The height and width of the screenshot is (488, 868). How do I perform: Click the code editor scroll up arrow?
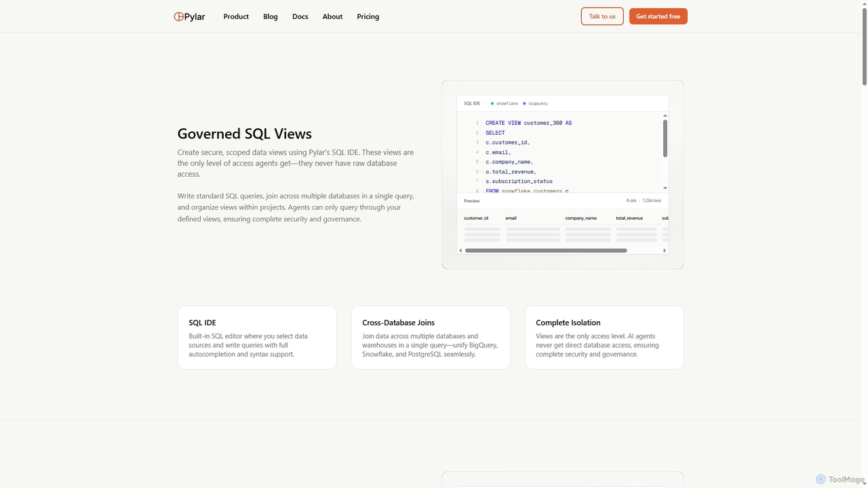(665, 116)
